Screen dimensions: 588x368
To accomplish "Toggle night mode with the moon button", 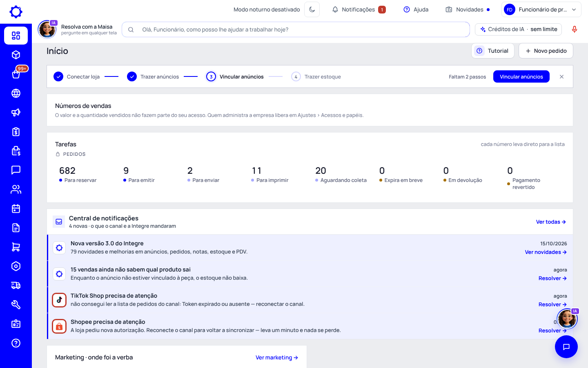I will click(x=312, y=9).
